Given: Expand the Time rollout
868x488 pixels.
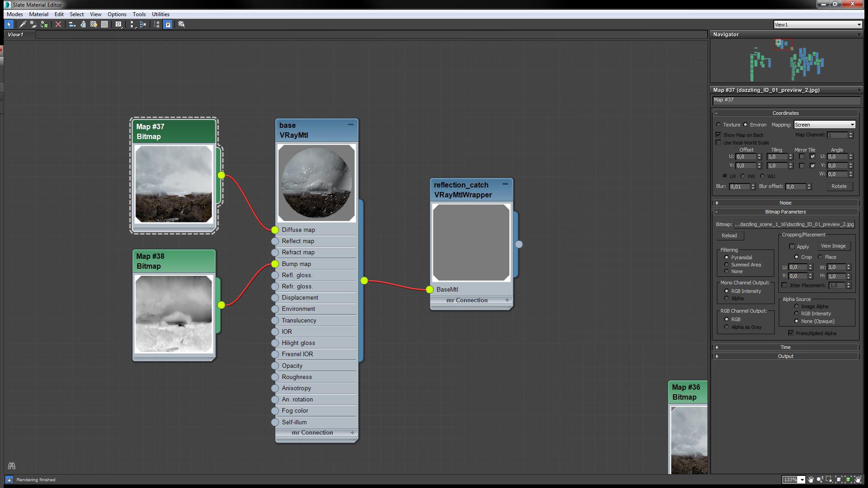Looking at the screenshot, I should coord(786,347).
